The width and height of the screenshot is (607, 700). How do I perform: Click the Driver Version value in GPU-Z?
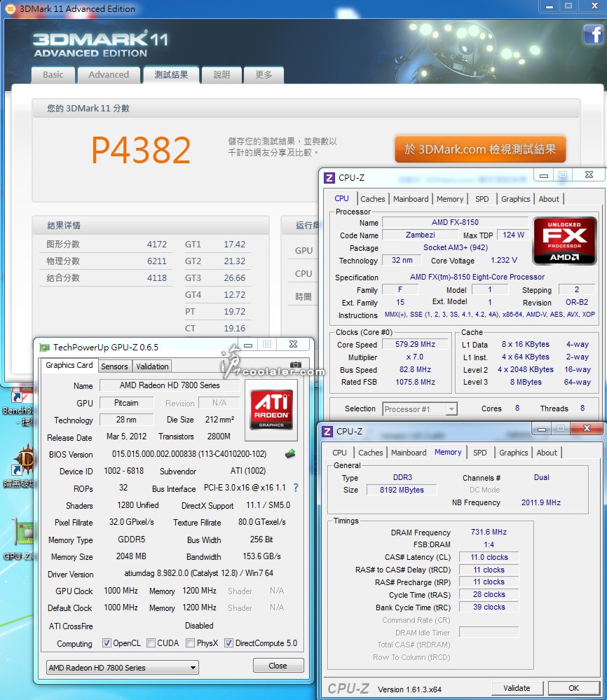click(x=199, y=573)
